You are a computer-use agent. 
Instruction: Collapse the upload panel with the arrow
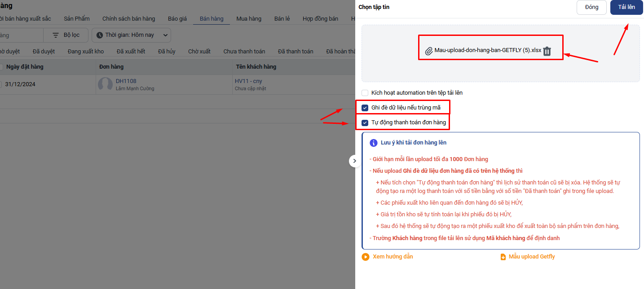click(354, 161)
